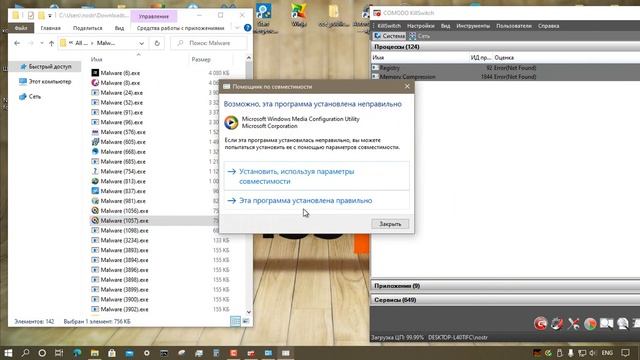640x360 pixels.
Task: Switch Explorer to details view icon
Action: 236,321
